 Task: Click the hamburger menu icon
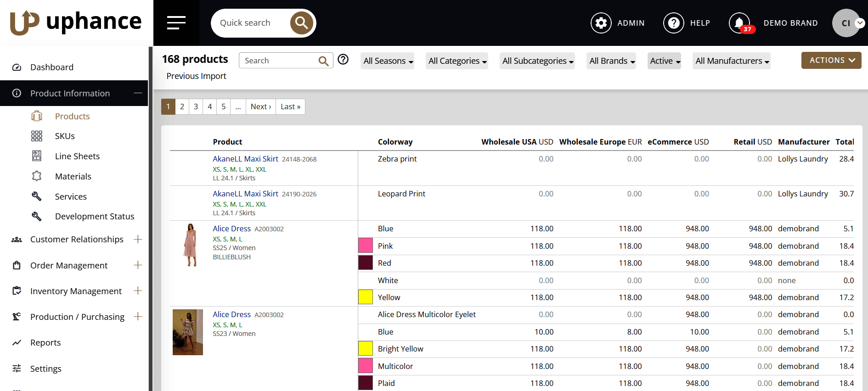[x=176, y=22]
